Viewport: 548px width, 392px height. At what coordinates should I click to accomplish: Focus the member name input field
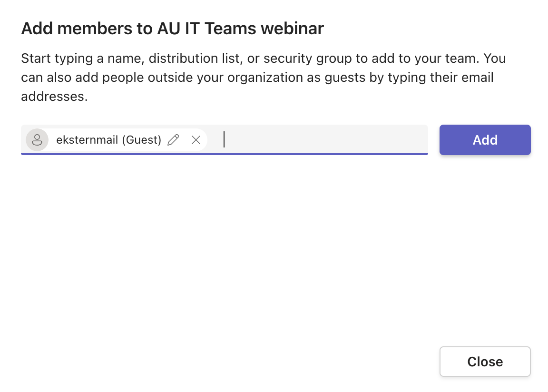coord(225,139)
